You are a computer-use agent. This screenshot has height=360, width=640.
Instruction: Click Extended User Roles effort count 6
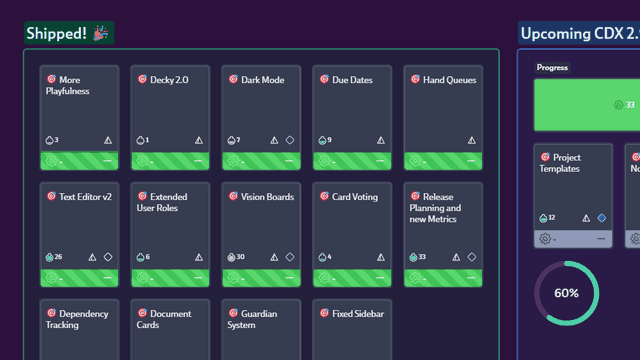coord(143,257)
